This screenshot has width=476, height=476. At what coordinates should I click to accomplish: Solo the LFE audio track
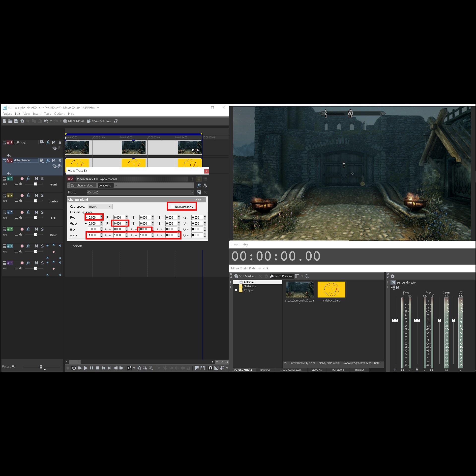42,212
